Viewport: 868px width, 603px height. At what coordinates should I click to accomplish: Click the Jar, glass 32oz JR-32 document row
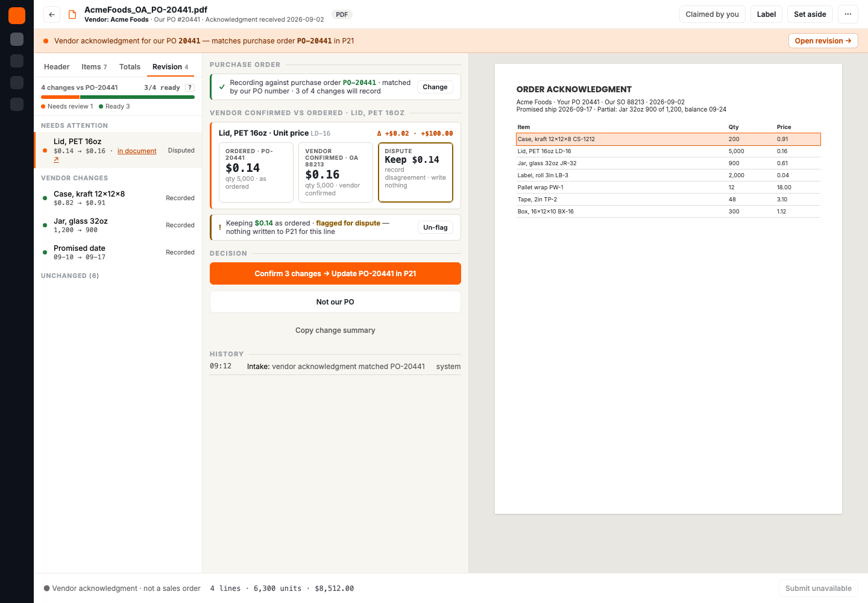click(668, 163)
